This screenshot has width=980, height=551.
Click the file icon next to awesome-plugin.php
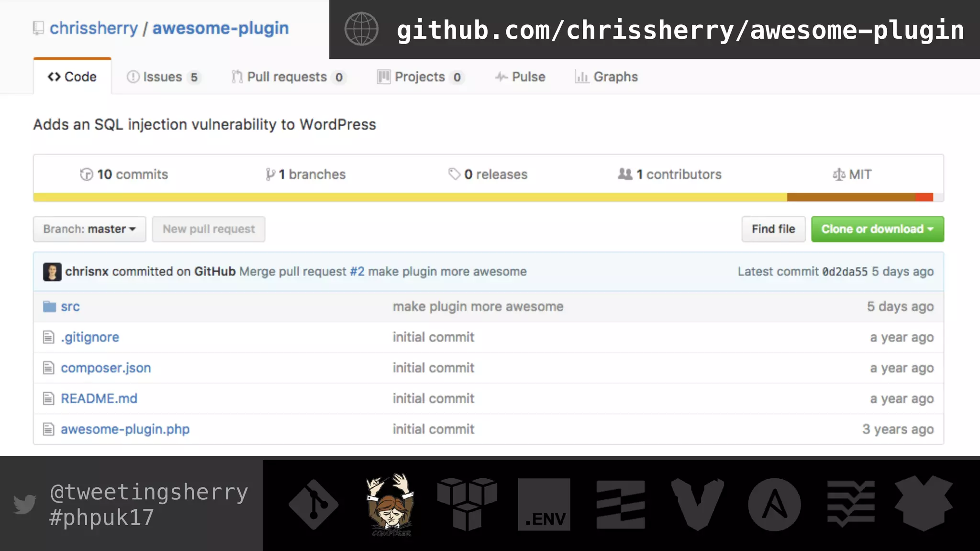click(x=49, y=429)
